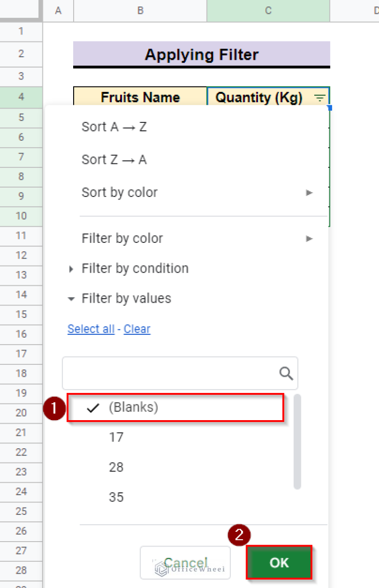
Task: Click the filter values search field
Action: (x=170, y=374)
